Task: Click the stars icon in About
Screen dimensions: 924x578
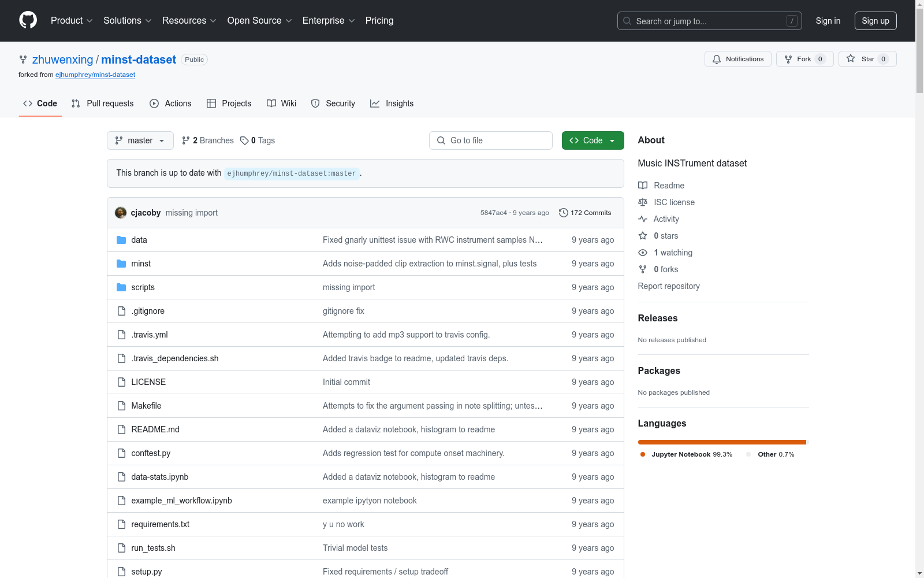Action: [x=643, y=236]
